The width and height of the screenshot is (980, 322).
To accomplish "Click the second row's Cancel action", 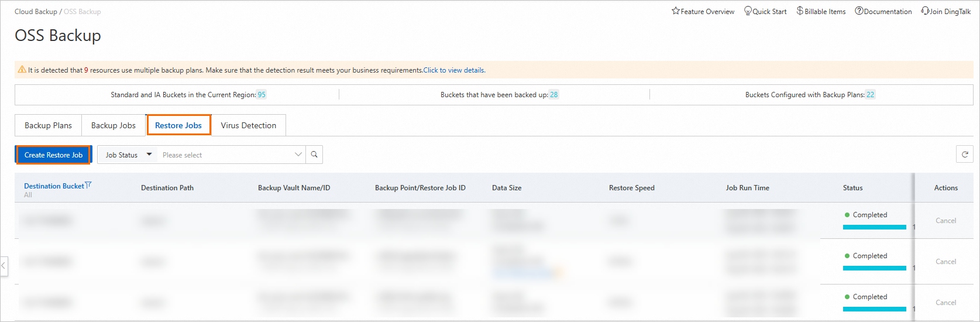I will 945,262.
